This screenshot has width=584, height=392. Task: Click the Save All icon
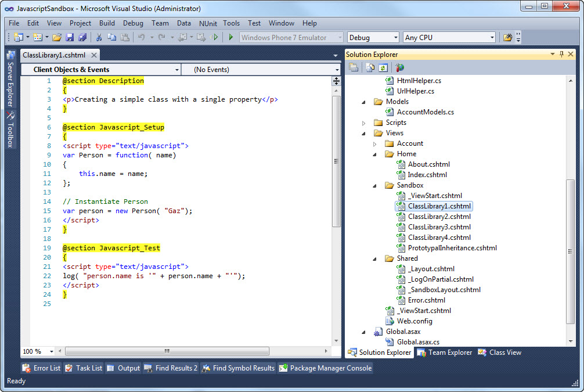pyautogui.click(x=82, y=37)
